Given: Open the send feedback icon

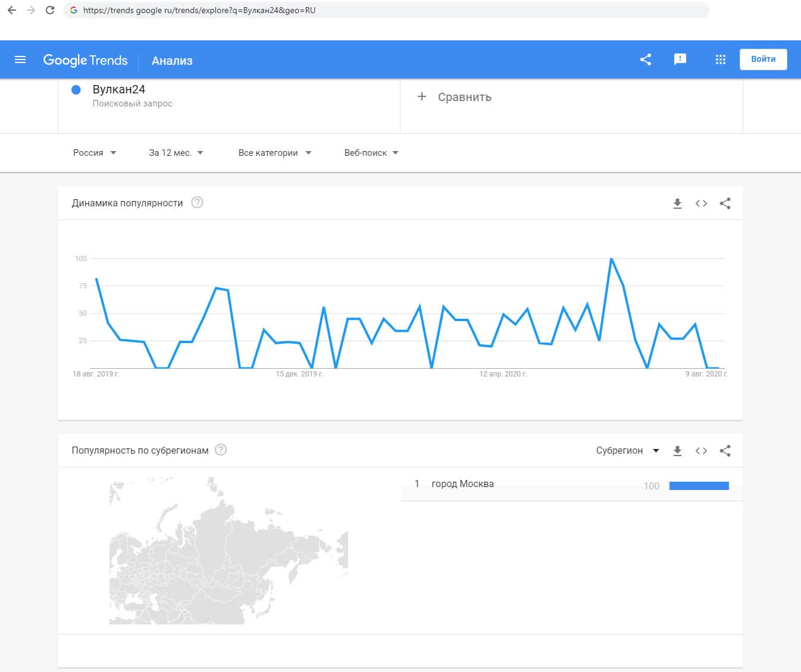Looking at the screenshot, I should pyautogui.click(x=680, y=59).
